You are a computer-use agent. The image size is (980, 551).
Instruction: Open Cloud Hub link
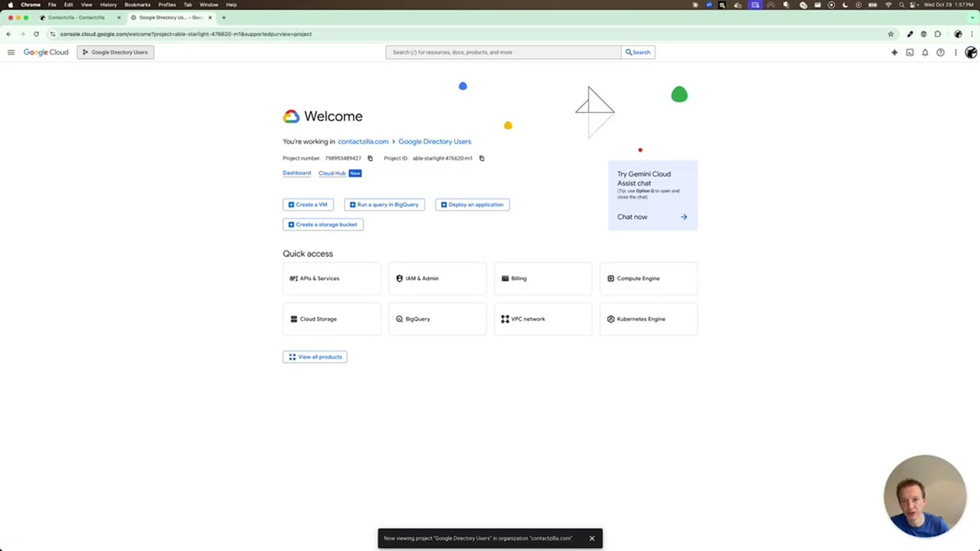pos(332,173)
